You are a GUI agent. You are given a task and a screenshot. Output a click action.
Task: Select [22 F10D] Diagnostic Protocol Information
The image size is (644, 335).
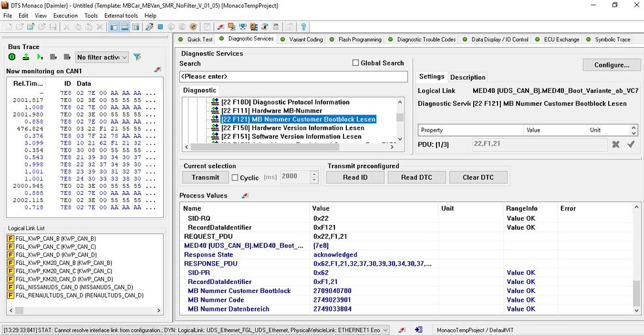coord(285,102)
